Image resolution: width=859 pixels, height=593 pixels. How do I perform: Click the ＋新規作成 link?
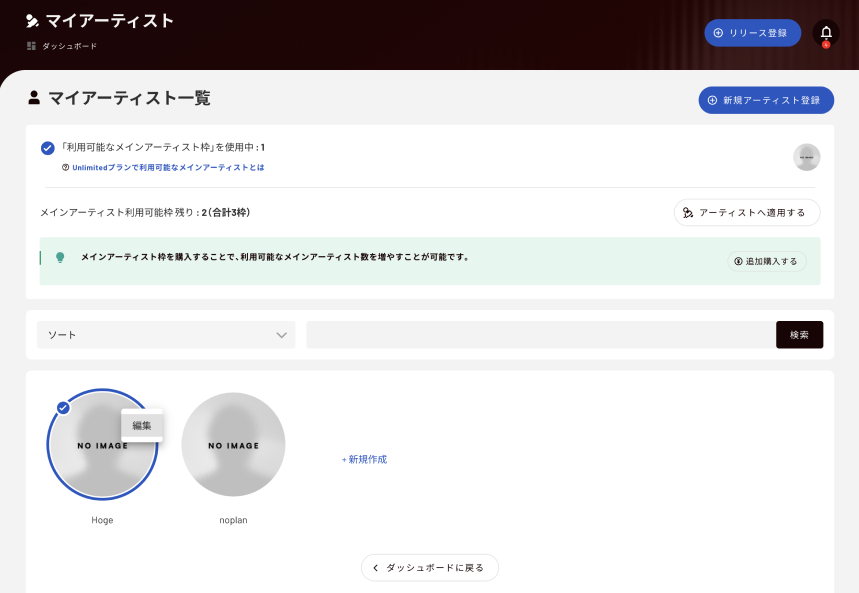364,459
